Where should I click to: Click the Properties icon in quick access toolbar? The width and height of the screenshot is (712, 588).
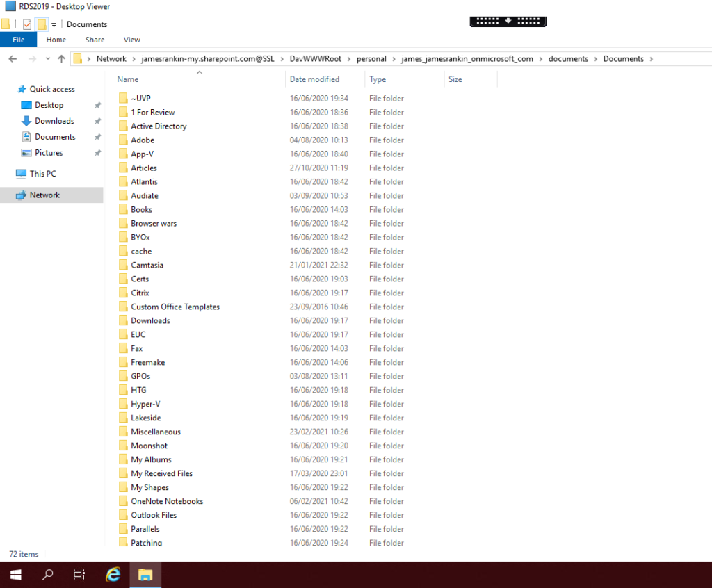27,24
